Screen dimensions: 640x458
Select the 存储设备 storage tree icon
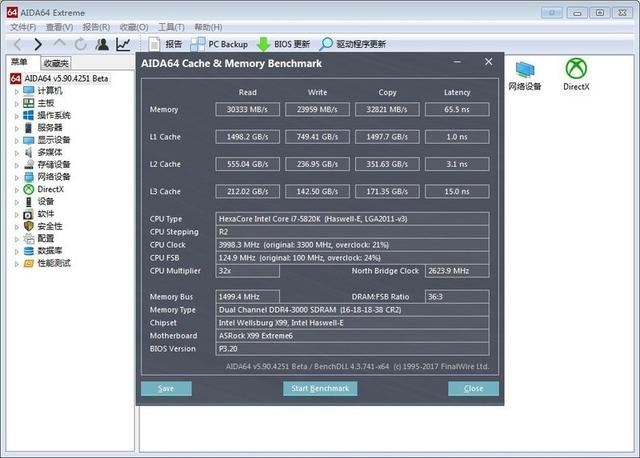click(29, 165)
